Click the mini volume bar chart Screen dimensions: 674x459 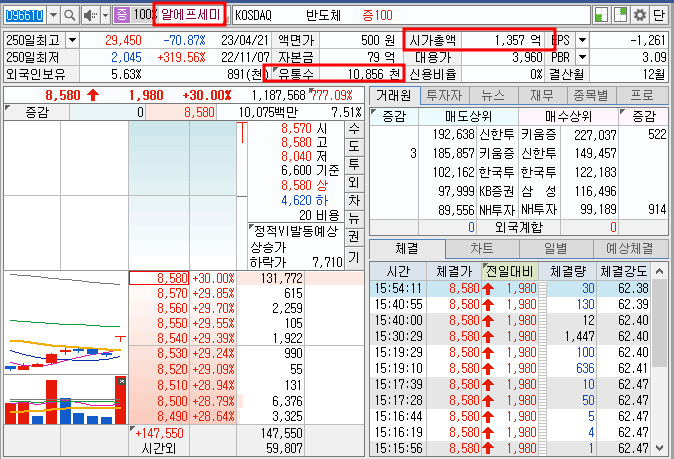point(66,400)
